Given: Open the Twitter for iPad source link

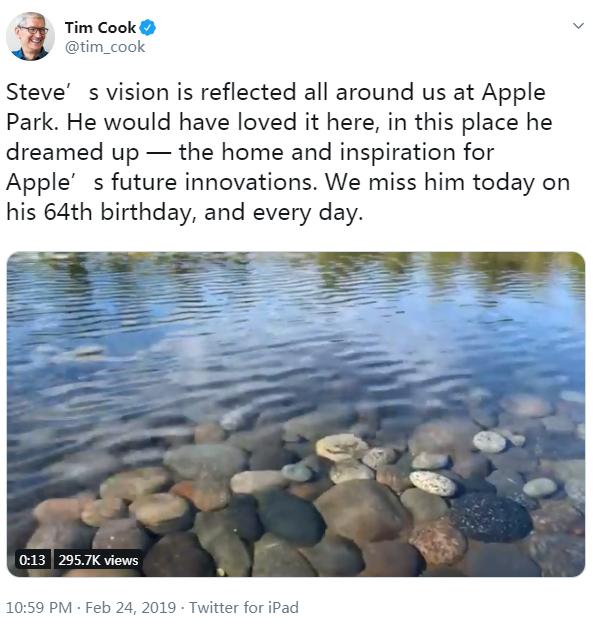Looking at the screenshot, I should 243,607.
